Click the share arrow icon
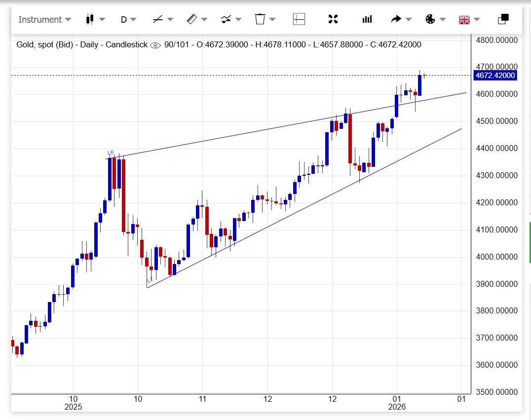 tap(396, 19)
